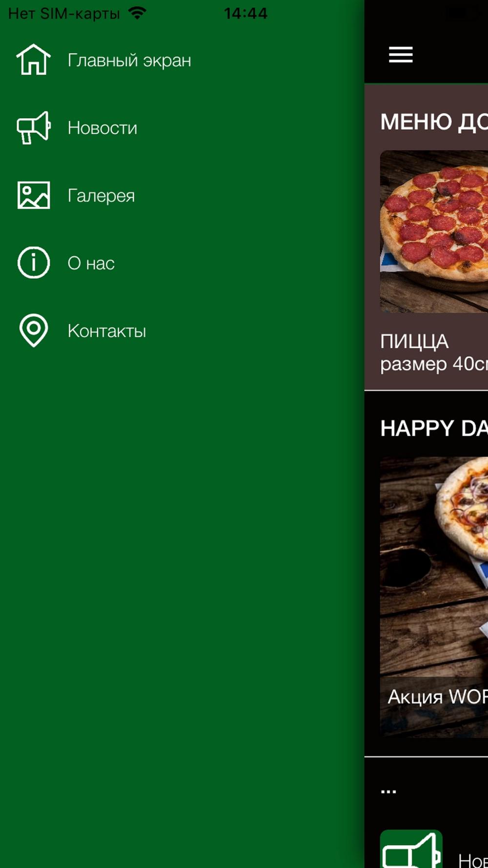Screen dimensions: 488x868
Task: Tap the location pin contacts icon
Action: pyautogui.click(x=34, y=331)
